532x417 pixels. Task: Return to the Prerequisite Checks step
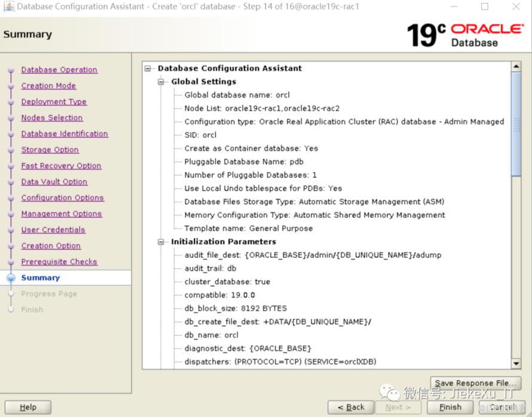(x=59, y=262)
